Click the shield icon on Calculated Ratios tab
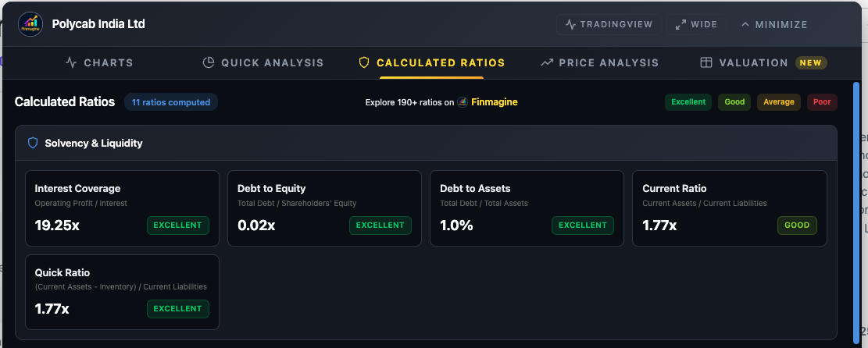Viewport: 868px width, 348px height. 364,62
